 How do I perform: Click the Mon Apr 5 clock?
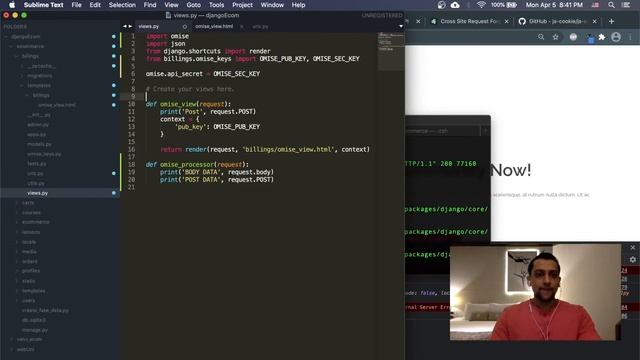tap(554, 5)
